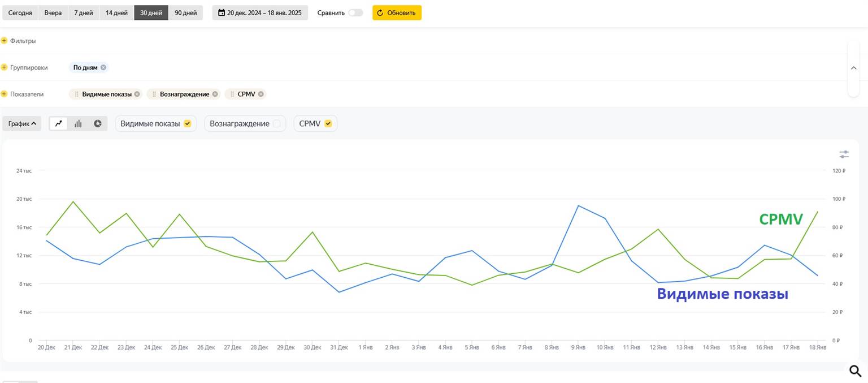Click the 31 Дек x-axis label
The height and width of the screenshot is (383, 868).
[x=339, y=347]
